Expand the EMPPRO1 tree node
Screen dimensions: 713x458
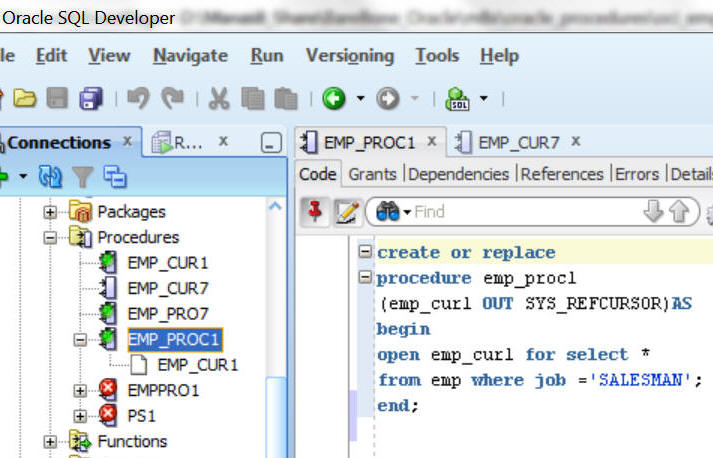click(x=80, y=390)
